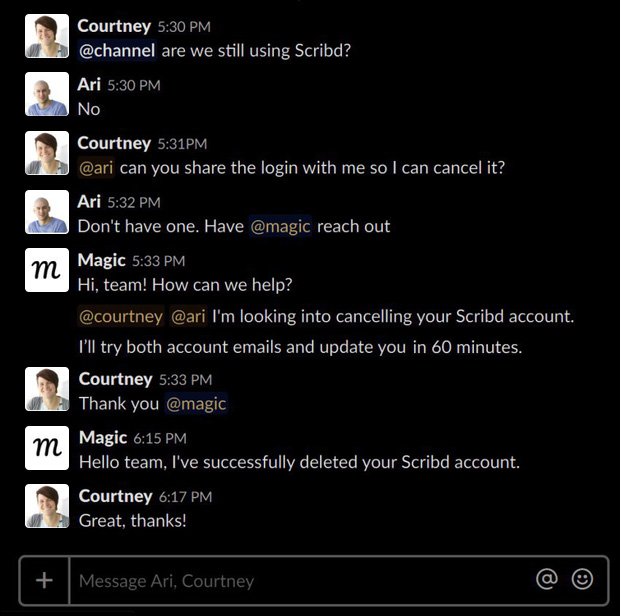The image size is (620, 616).
Task: Click the @courtney mention in Magic's message
Action: (121, 316)
